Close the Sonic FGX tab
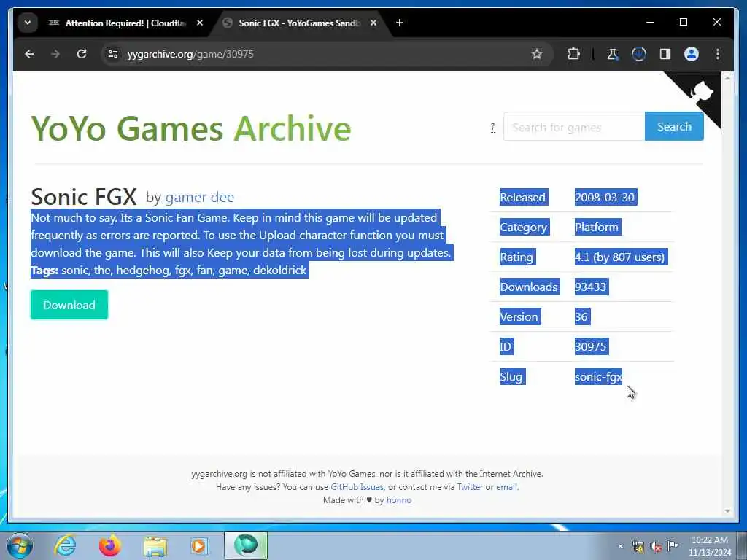This screenshot has width=747, height=560. coord(373,23)
